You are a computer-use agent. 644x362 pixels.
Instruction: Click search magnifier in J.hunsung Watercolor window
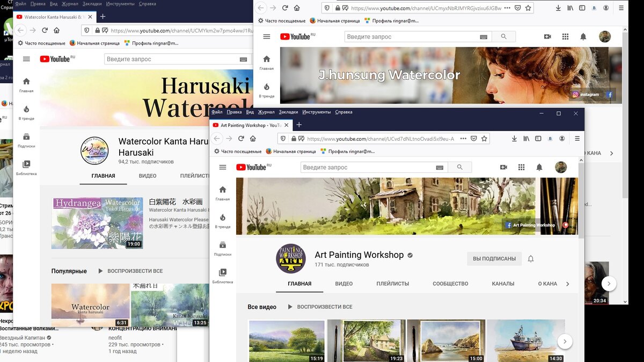[503, 37]
